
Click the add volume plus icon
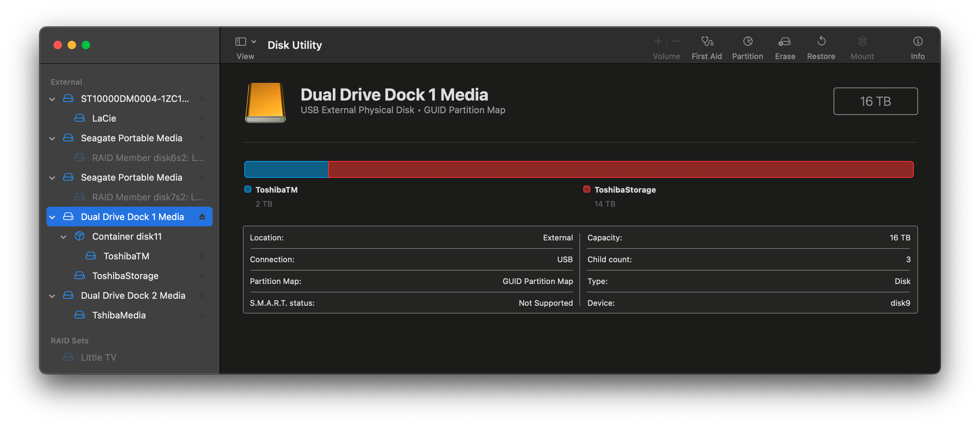tap(658, 41)
